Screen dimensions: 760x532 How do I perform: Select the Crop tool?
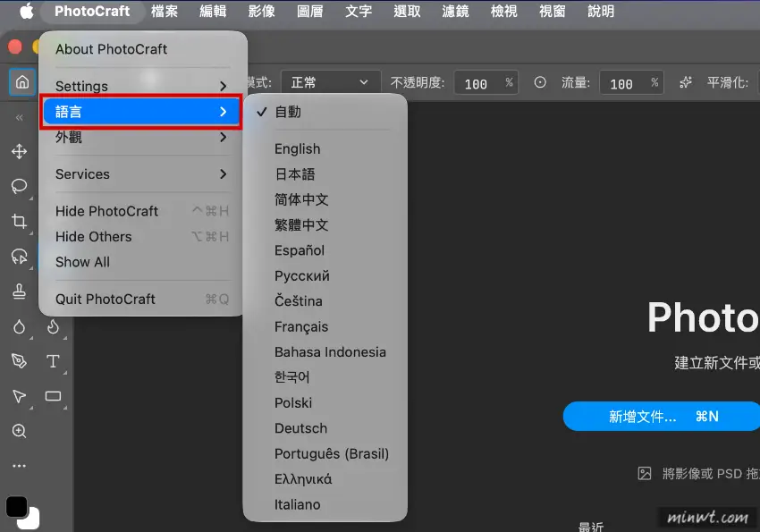point(20,222)
